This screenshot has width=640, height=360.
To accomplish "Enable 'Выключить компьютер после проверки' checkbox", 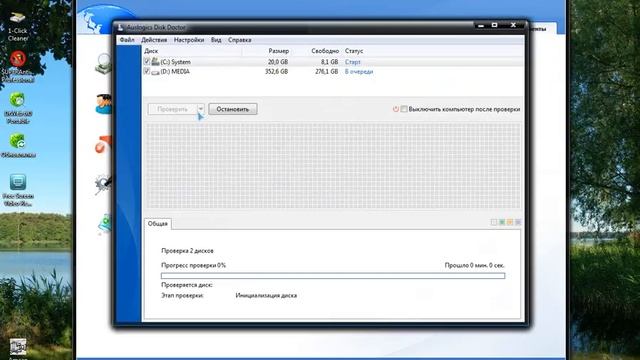I will pyautogui.click(x=404, y=109).
